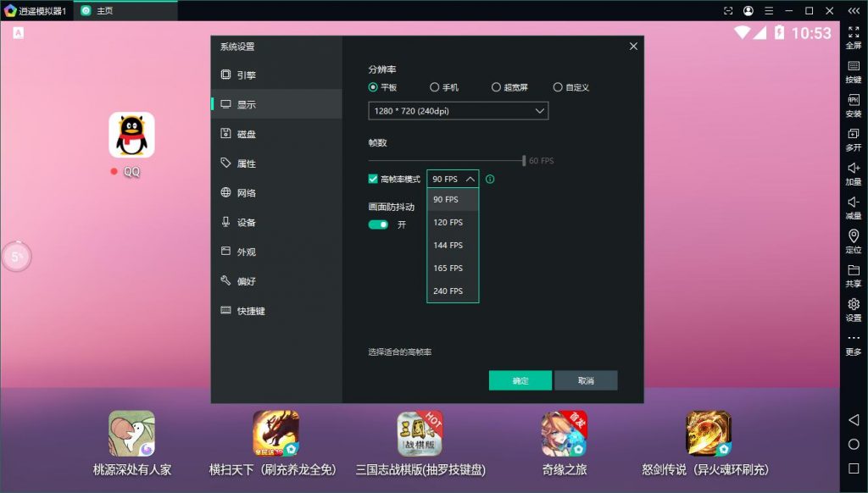Click the 全屏 fullscreen icon in sidebar
Viewport: 868px width, 493px height.
854,32
